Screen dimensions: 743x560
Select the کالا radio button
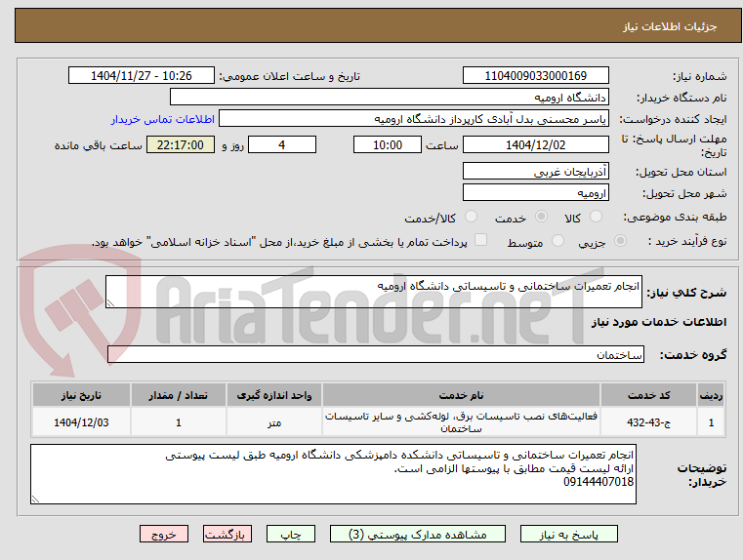[x=596, y=217]
